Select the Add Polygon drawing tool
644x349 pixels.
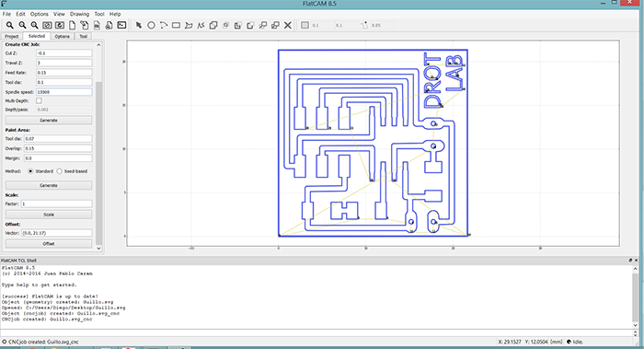click(x=189, y=25)
